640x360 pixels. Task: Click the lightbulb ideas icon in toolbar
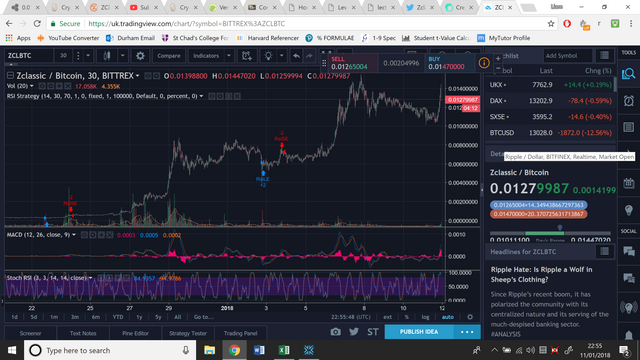pyautogui.click(x=268, y=56)
